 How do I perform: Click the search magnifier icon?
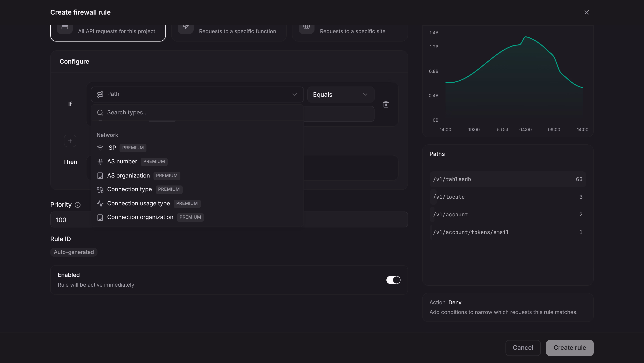pyautogui.click(x=100, y=113)
